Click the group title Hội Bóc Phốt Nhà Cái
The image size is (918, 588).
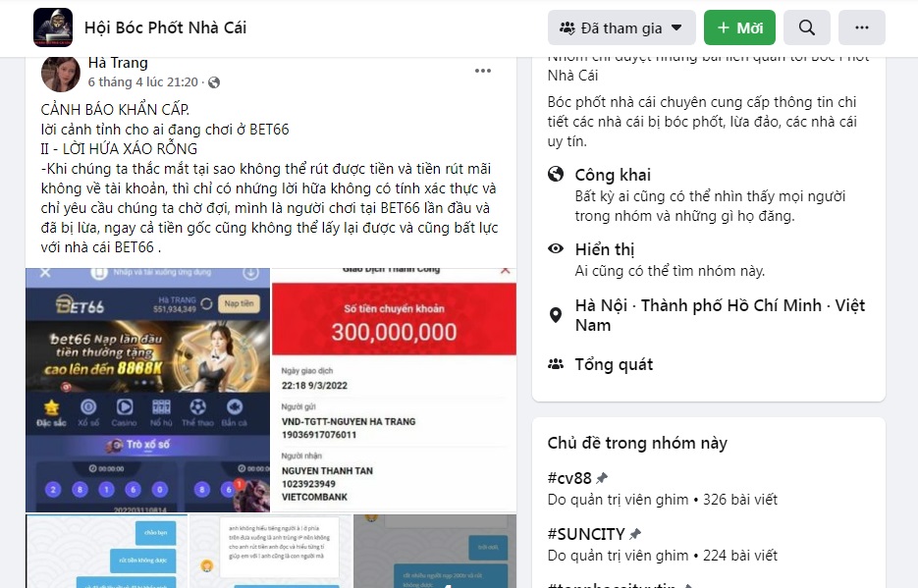(x=165, y=27)
